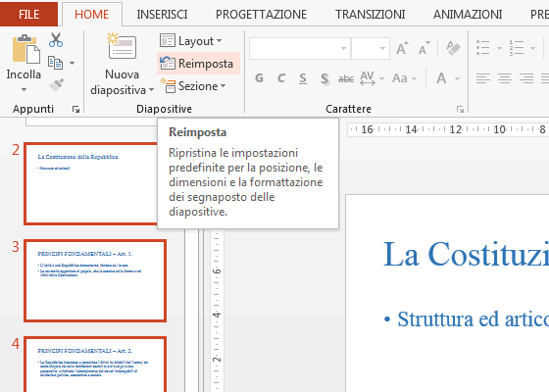This screenshot has height=392, width=549.
Task: Toggle italic with the C button
Action: pyautogui.click(x=280, y=78)
